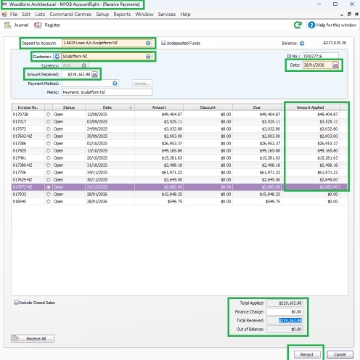Tick the Include Closed Sales checkbox

(16, 303)
